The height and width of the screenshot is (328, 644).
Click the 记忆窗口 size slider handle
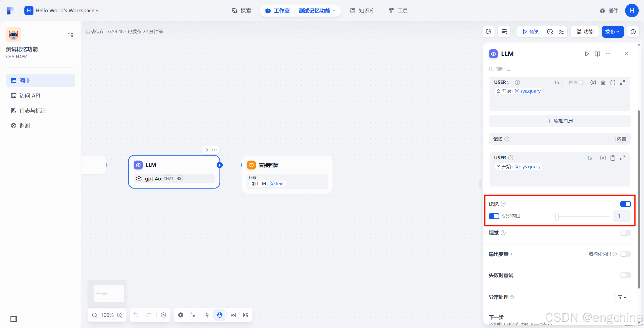(x=557, y=216)
